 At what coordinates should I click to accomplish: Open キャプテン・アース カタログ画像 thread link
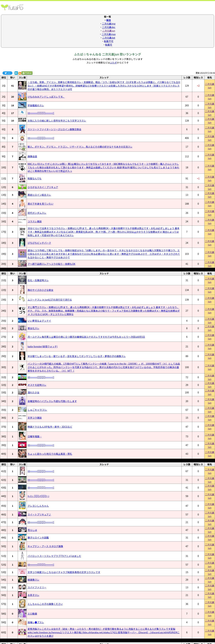point(45,546)
